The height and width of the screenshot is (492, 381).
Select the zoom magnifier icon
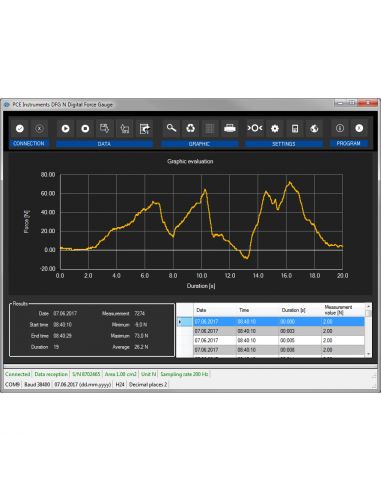[171, 128]
